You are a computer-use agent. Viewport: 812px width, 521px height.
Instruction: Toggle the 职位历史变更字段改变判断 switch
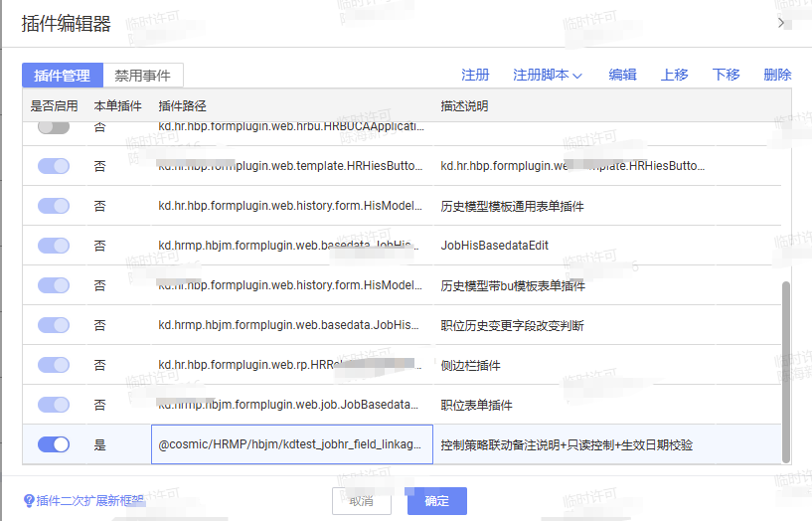pos(54,325)
